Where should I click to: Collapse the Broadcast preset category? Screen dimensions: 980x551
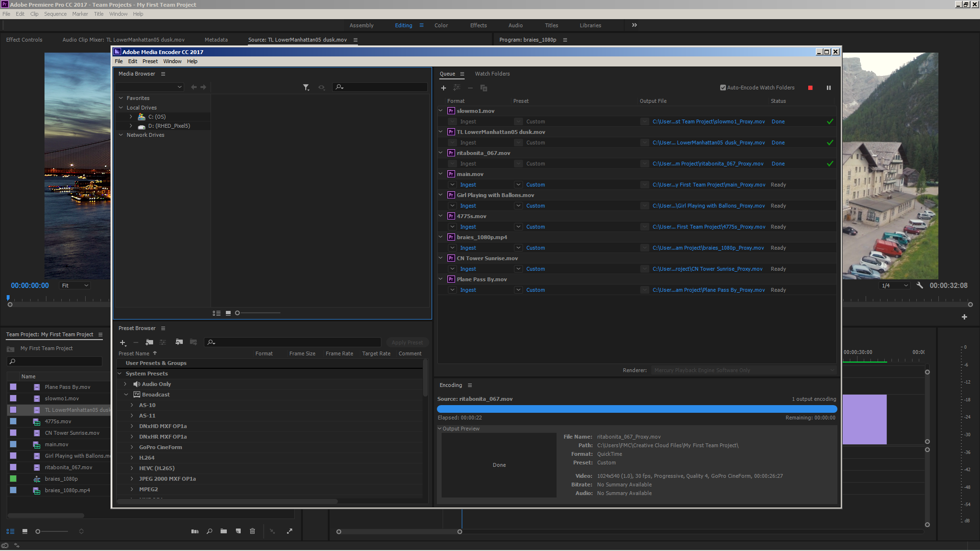(x=126, y=395)
